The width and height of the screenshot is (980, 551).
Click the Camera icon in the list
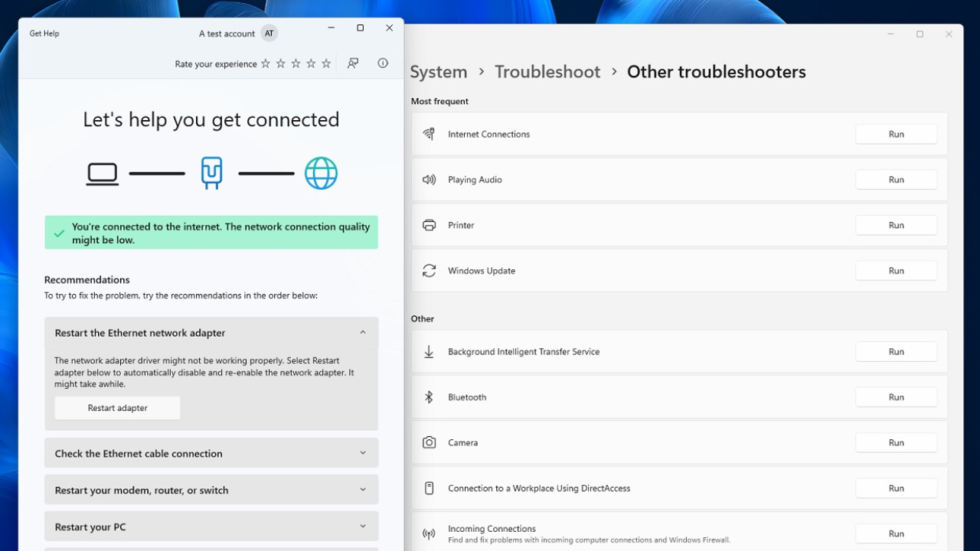click(429, 442)
